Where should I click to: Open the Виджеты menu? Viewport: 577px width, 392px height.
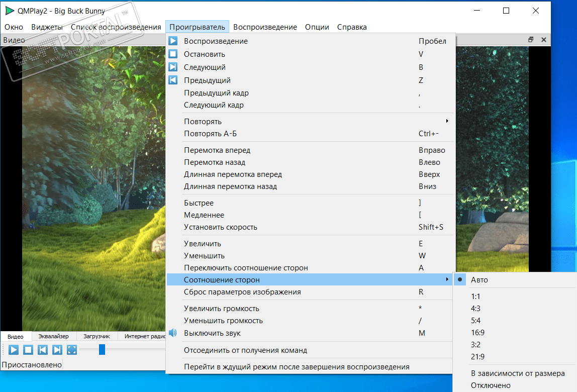pyautogui.click(x=47, y=27)
